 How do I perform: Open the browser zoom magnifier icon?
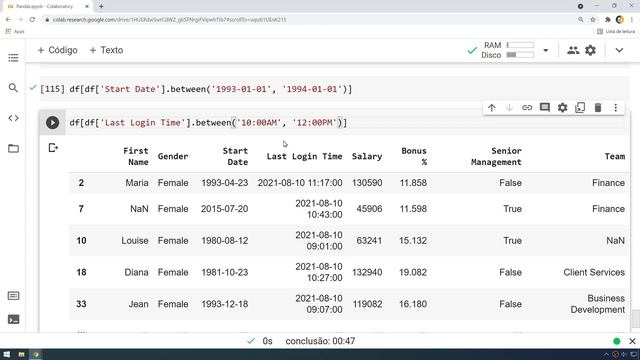tap(580, 20)
